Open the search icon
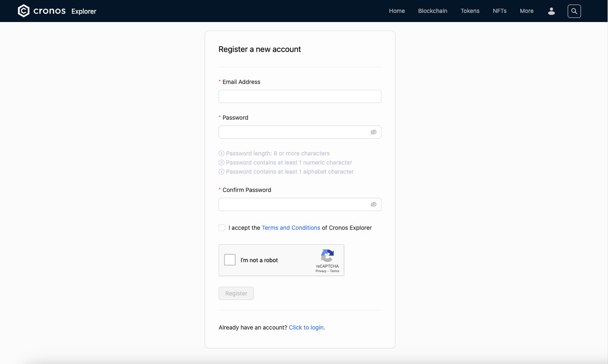The height and width of the screenshot is (364, 608). click(574, 11)
